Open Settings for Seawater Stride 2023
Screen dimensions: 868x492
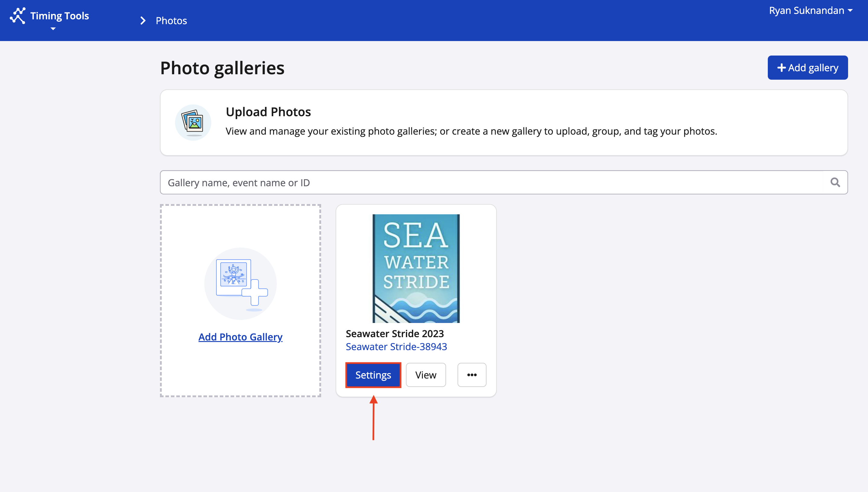[x=373, y=375]
